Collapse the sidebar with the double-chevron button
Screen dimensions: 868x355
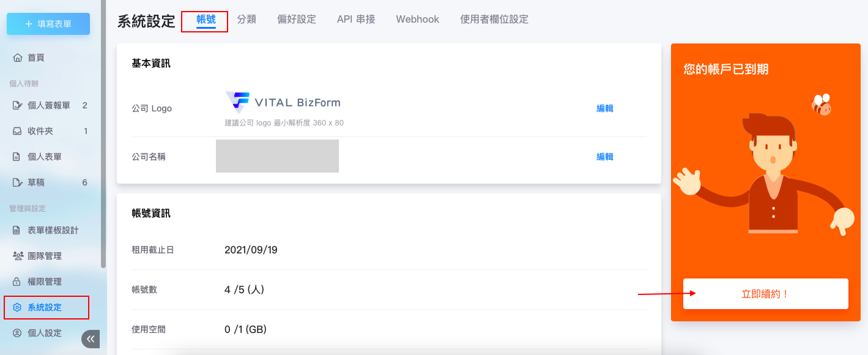pyautogui.click(x=91, y=339)
